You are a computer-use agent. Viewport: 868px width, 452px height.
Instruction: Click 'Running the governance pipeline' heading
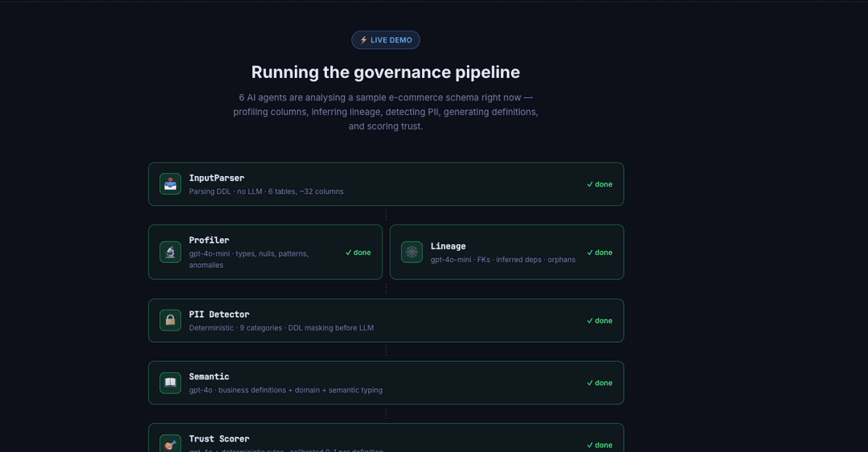pos(386,72)
